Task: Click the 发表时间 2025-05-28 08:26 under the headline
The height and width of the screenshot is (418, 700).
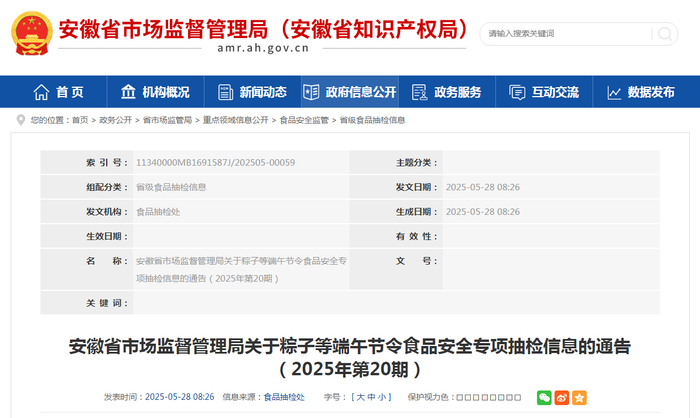Action: pyautogui.click(x=179, y=397)
